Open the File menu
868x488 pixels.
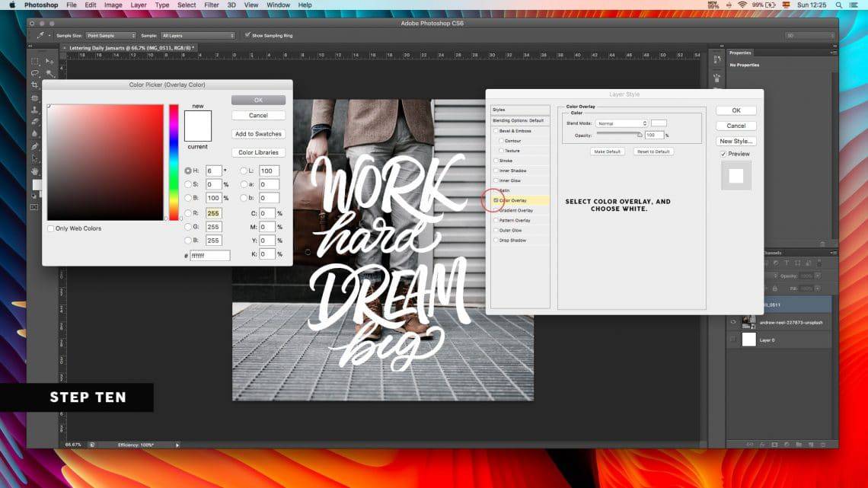[x=72, y=5]
